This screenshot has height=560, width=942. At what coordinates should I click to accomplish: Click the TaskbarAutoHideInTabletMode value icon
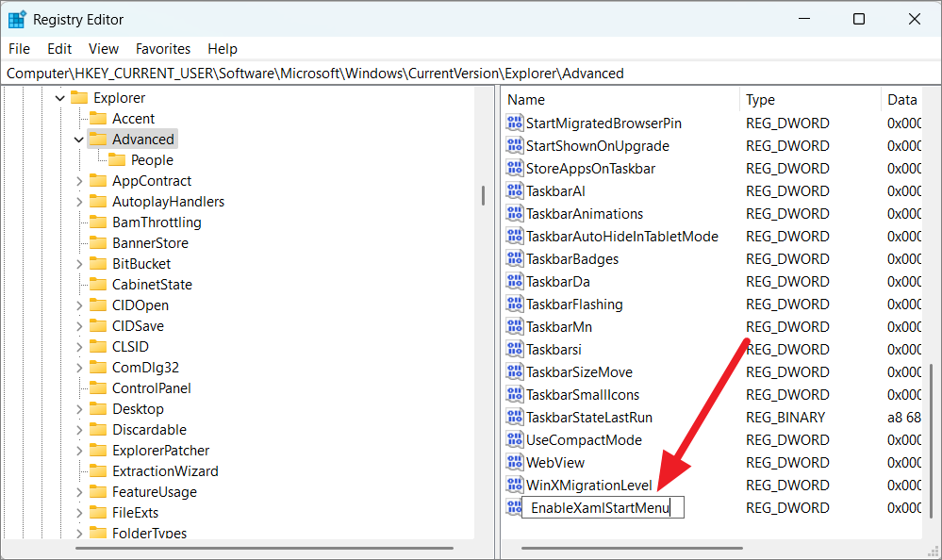pyautogui.click(x=514, y=236)
